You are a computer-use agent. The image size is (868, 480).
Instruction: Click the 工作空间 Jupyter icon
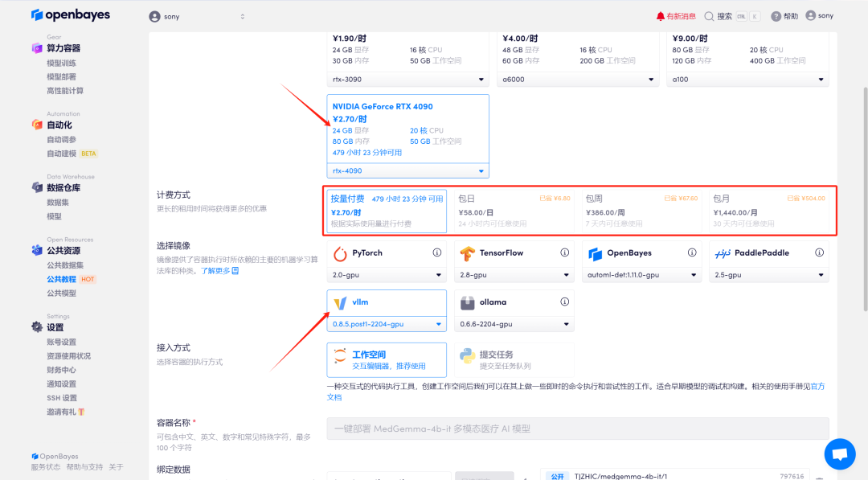(340, 356)
